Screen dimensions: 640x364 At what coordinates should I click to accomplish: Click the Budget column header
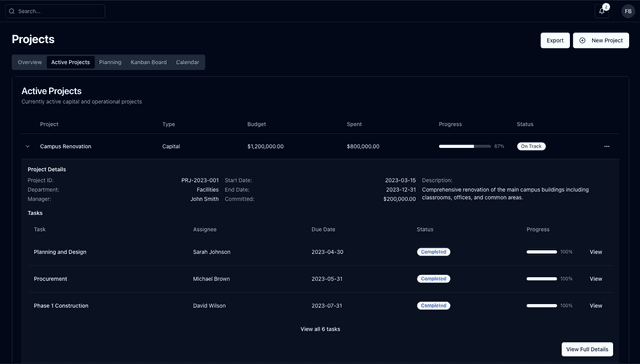pyautogui.click(x=257, y=124)
